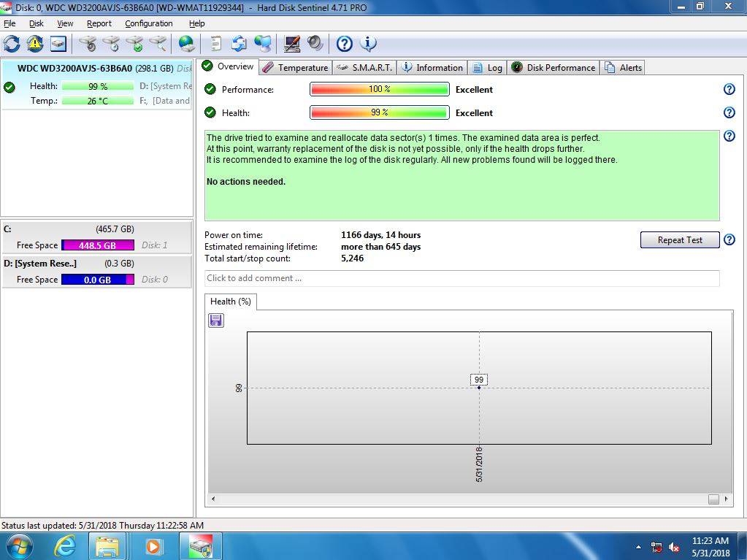Click the Repeat Test button
Image resolution: width=747 pixels, height=560 pixels.
coord(680,240)
